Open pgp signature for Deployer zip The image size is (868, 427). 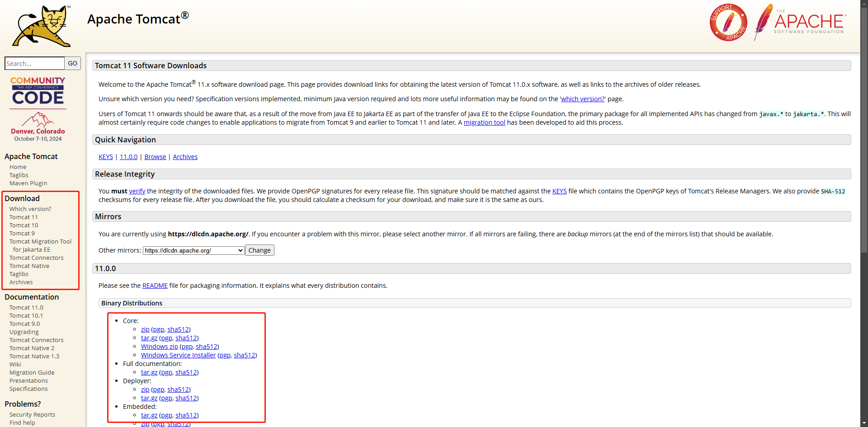[159, 389]
